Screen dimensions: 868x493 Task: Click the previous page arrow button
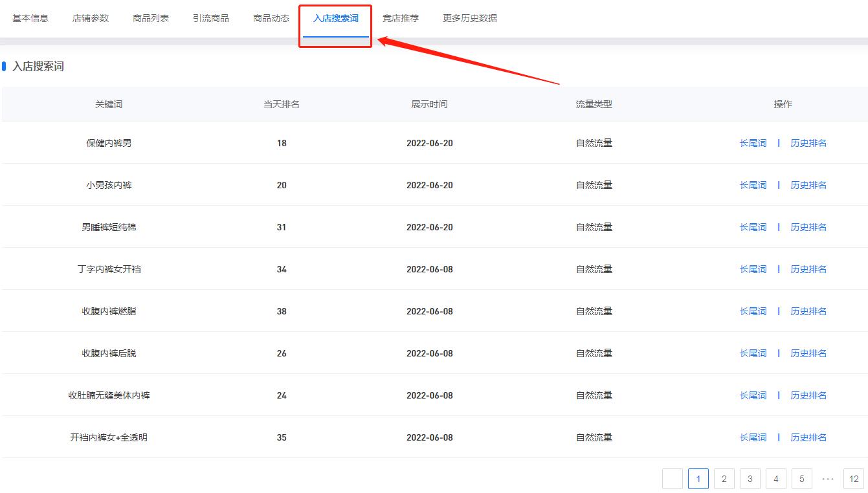(x=673, y=479)
